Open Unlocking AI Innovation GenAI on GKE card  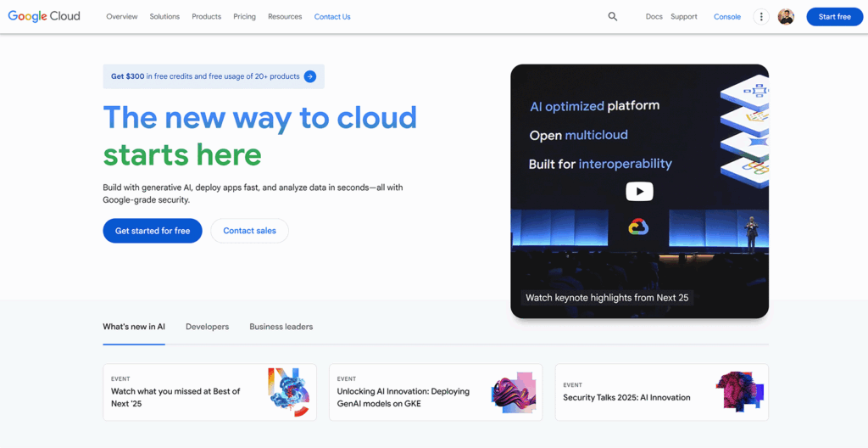436,392
